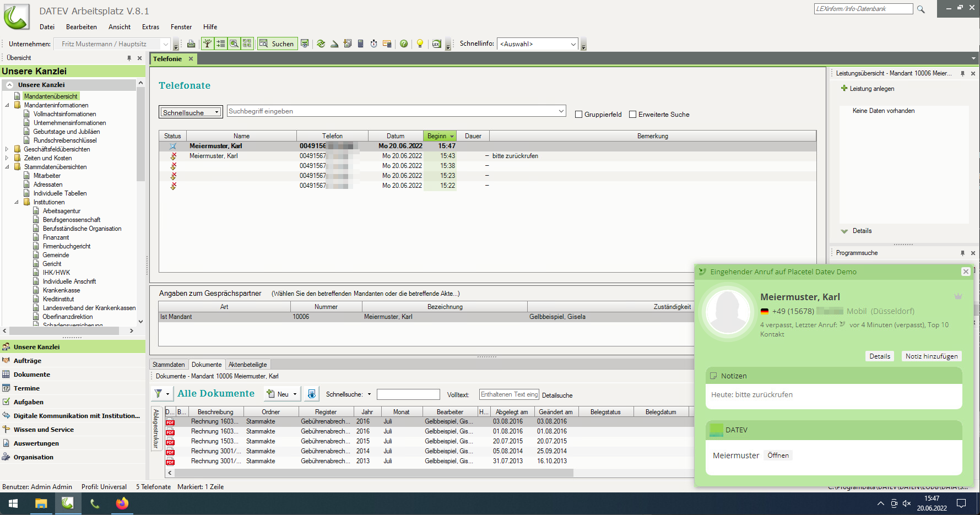Click the stopwatch time-tracking toolbar icon

coord(374,44)
